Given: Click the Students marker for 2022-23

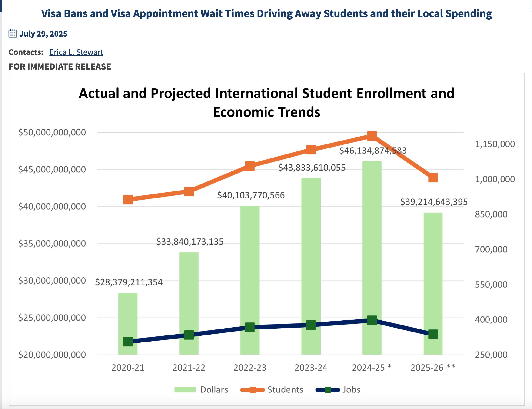Looking at the screenshot, I should point(250,166).
